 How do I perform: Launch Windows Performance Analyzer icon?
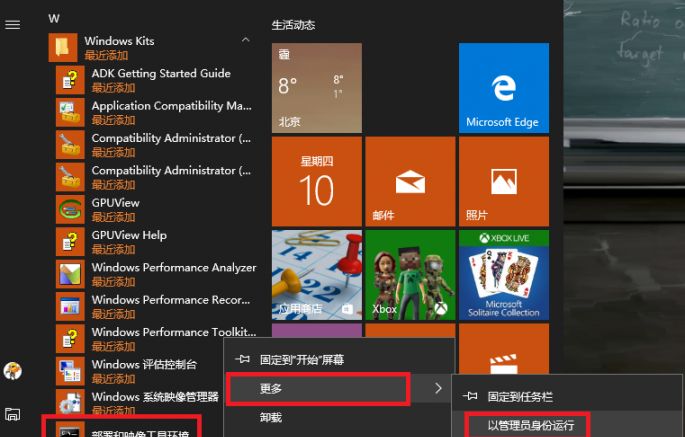(70, 274)
